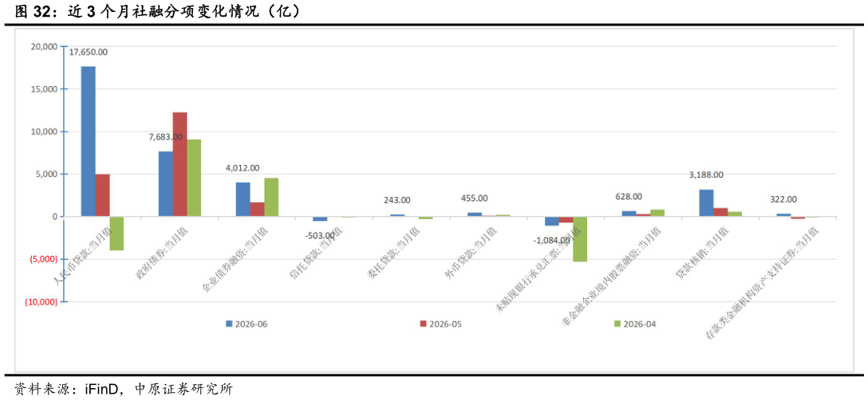
Task: Click the 322.00 data label
Action: 784,199
